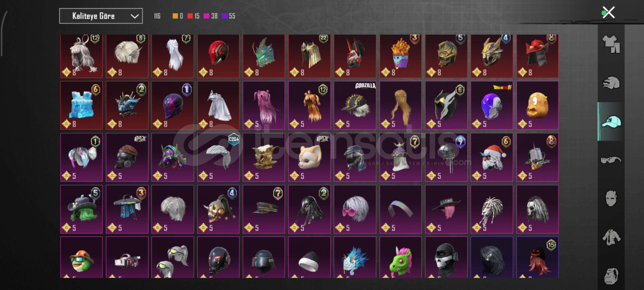The width and height of the screenshot is (644, 290).
Task: Select the cyan cap headwear tab
Action: pos(611,122)
